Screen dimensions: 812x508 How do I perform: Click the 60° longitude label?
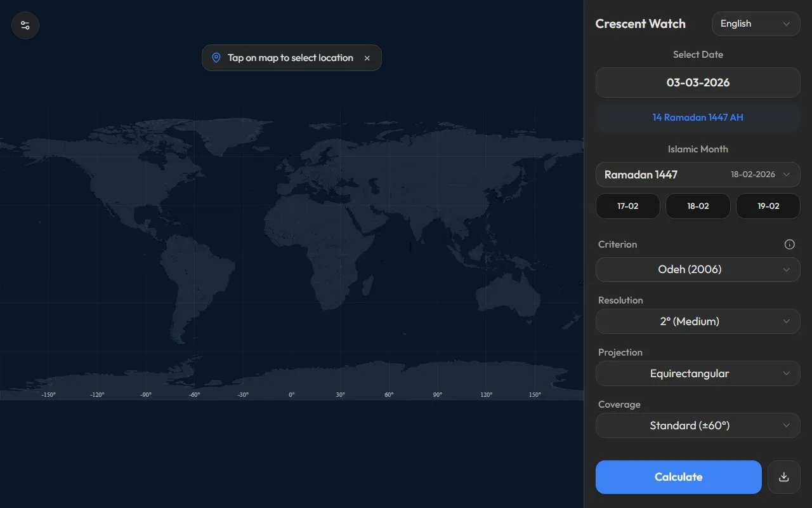(389, 395)
